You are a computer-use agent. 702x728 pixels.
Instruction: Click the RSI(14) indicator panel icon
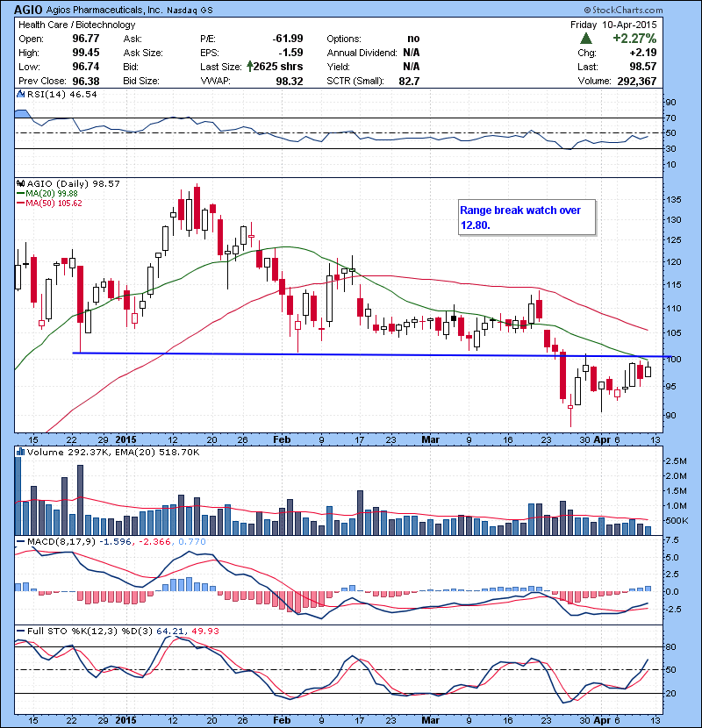(x=21, y=94)
